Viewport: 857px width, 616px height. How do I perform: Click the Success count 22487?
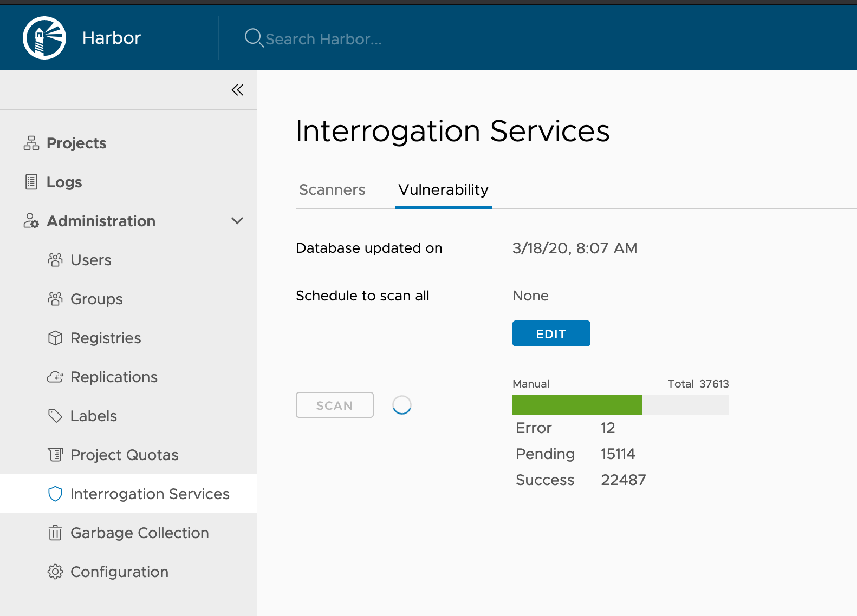[x=624, y=480]
